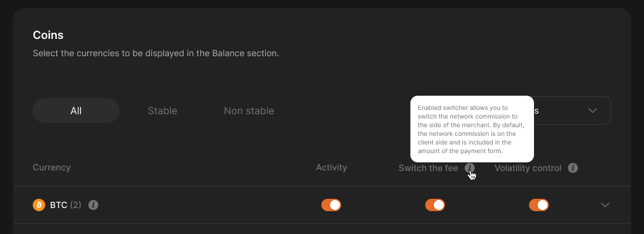644x234 pixels.
Task: Click the Activity column header
Action: (x=331, y=167)
